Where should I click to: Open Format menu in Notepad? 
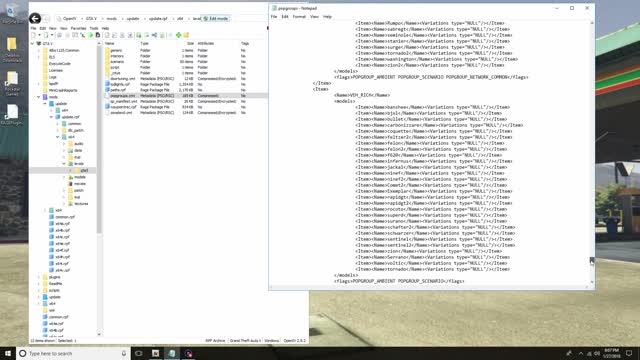(x=299, y=17)
